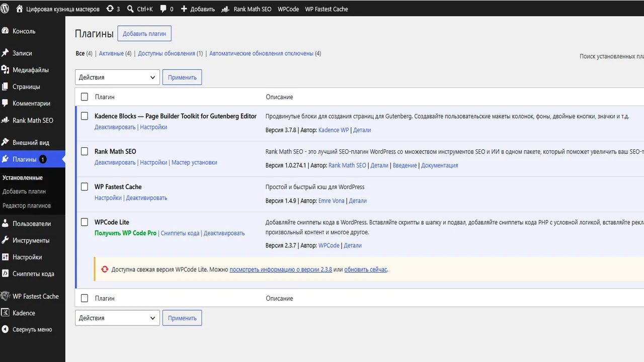Open the Консоль dashboard icon in sidebar
The width and height of the screenshot is (644, 362).
(6, 31)
